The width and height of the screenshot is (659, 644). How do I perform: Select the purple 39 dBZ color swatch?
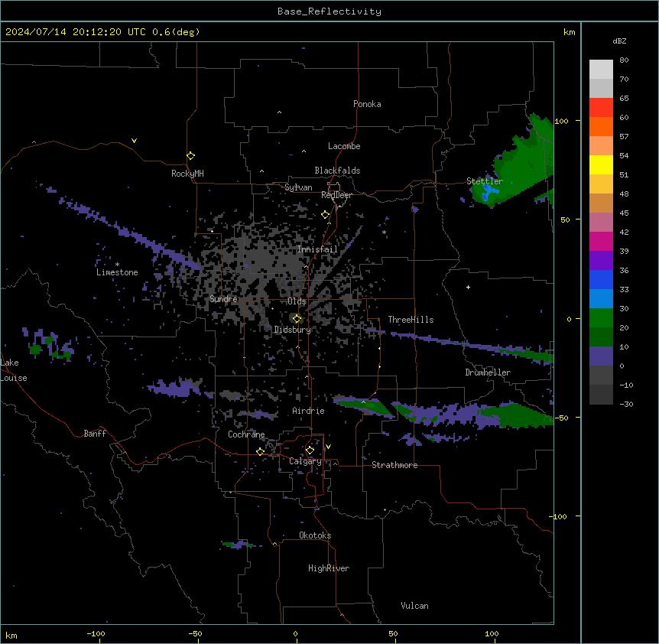click(601, 261)
